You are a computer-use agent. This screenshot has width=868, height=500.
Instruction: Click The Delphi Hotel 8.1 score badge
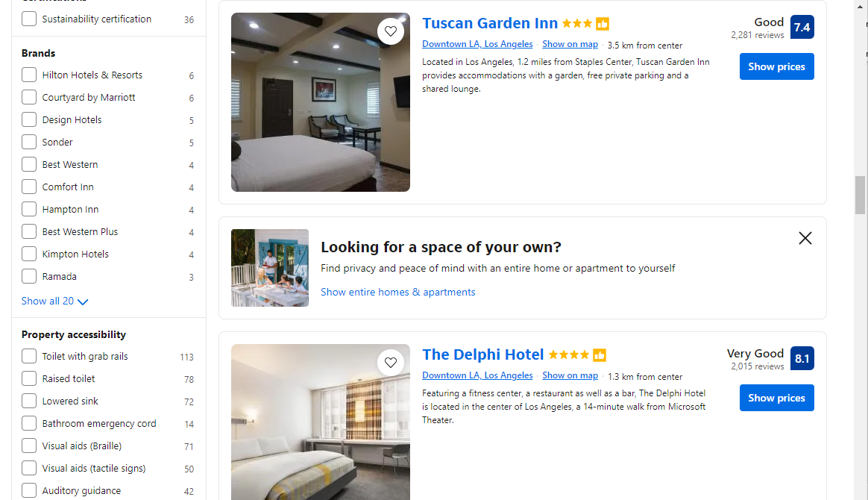(802, 358)
